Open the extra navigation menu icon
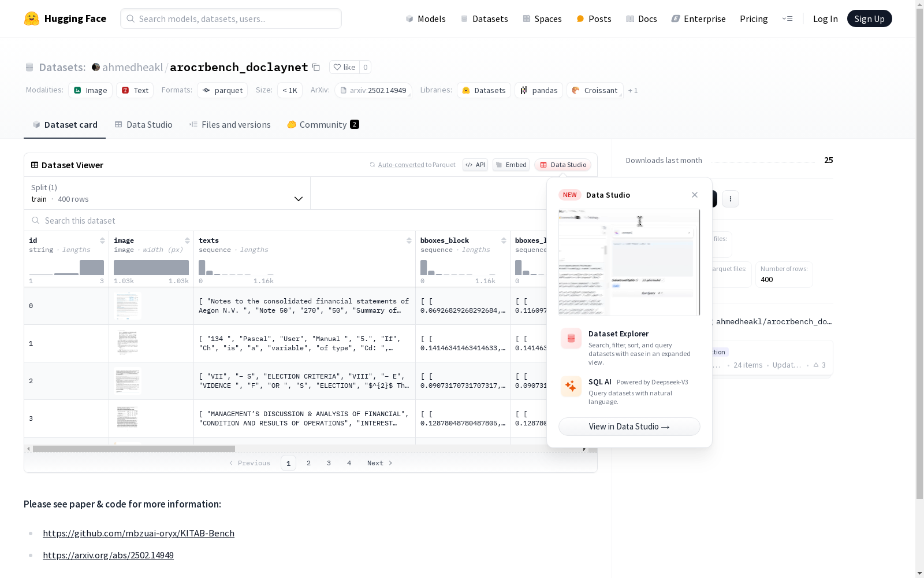The height and width of the screenshot is (578, 924). (787, 18)
